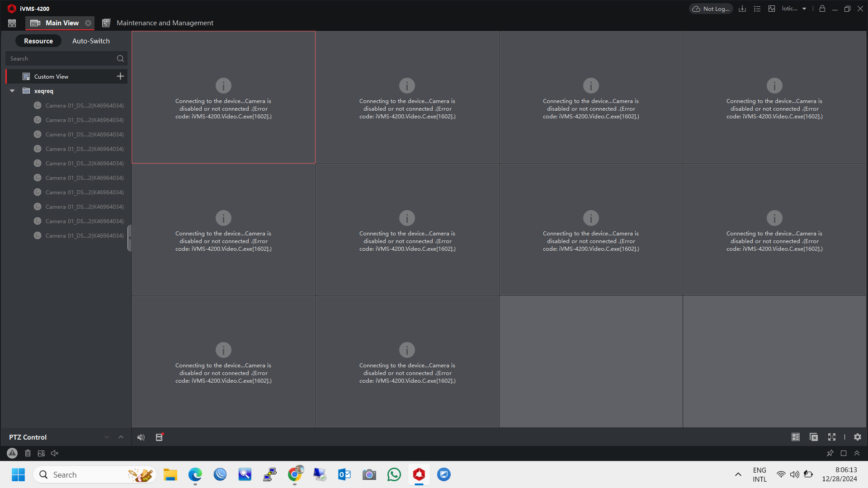868x488 pixels.
Task: Switch to Auto-Switch tab
Action: click(91, 41)
